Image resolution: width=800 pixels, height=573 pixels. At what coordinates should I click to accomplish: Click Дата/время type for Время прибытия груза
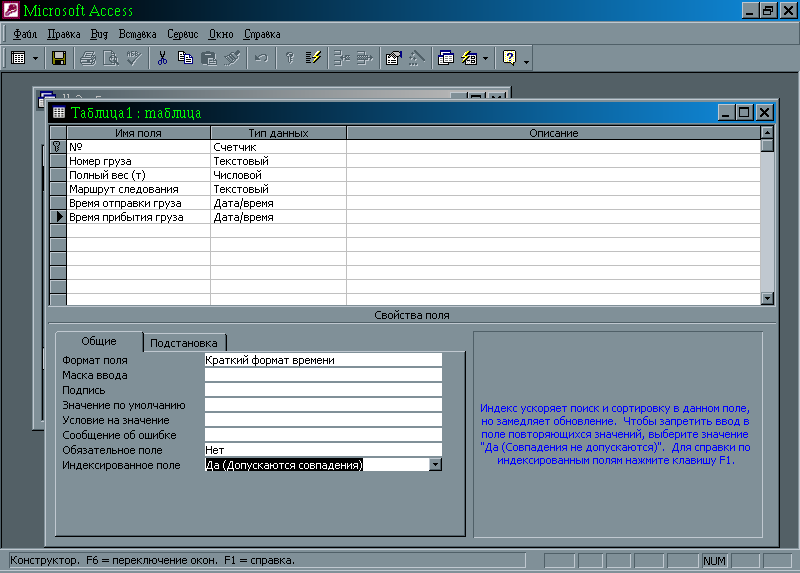pos(279,217)
